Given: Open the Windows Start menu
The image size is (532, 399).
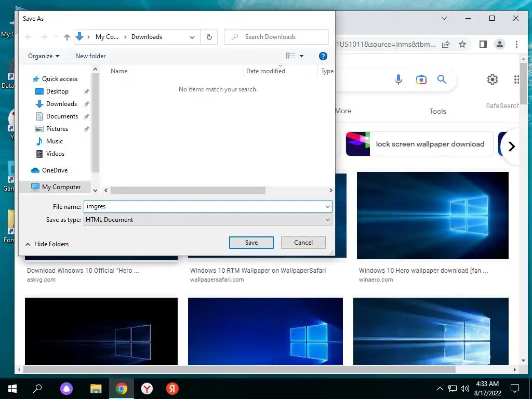Looking at the screenshot, I should pos(12,389).
